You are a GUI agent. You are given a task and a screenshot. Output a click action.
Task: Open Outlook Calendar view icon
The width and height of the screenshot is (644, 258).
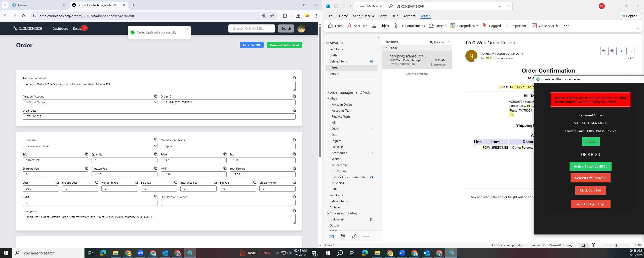(343, 237)
